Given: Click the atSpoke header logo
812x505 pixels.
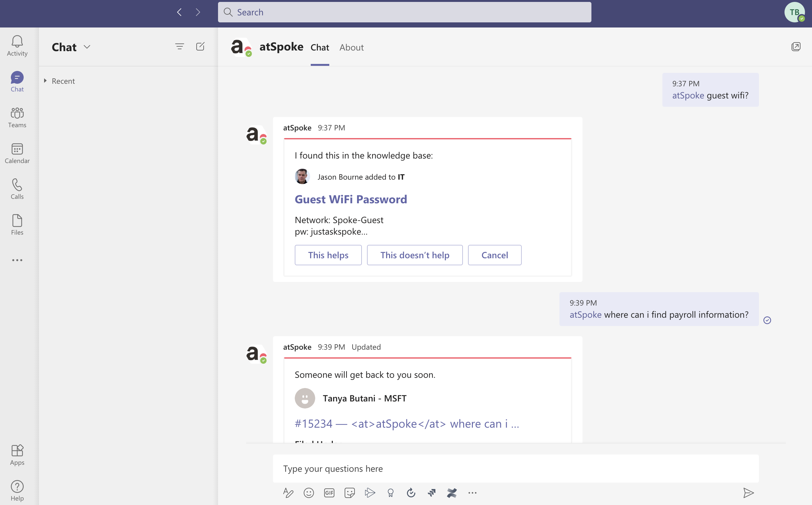Looking at the screenshot, I should coord(241,47).
